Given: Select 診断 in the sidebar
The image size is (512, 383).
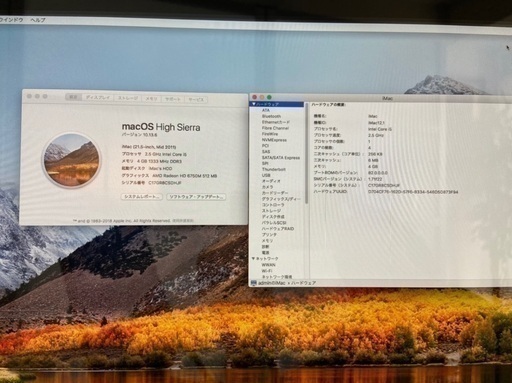Looking at the screenshot, I should click(265, 247).
